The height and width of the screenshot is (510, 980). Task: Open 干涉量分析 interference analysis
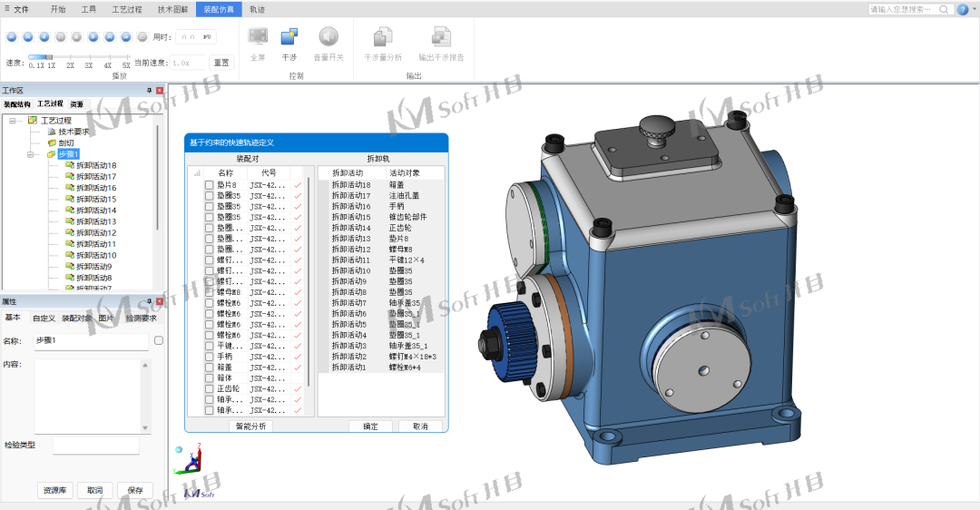[x=383, y=37]
